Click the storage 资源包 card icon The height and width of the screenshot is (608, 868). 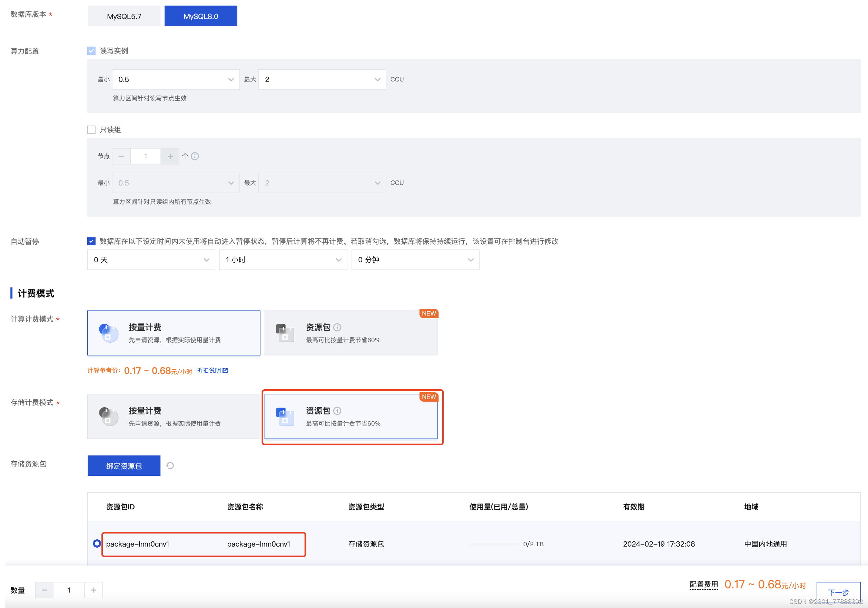(x=285, y=416)
